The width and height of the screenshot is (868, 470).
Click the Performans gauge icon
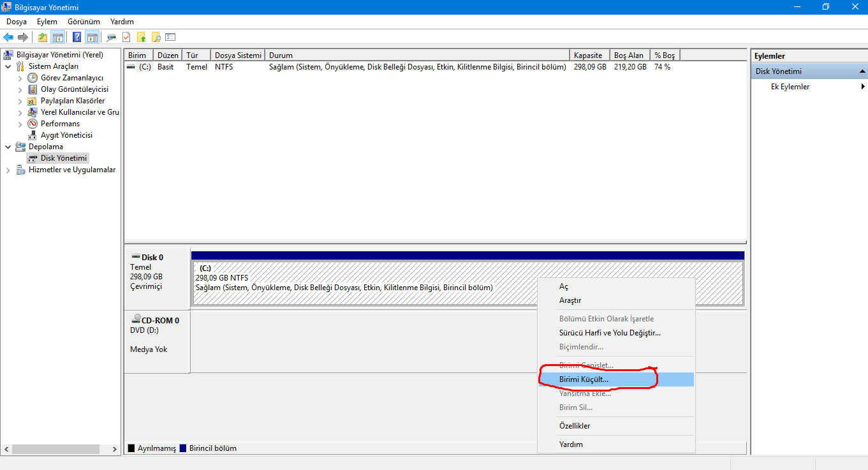tap(33, 124)
